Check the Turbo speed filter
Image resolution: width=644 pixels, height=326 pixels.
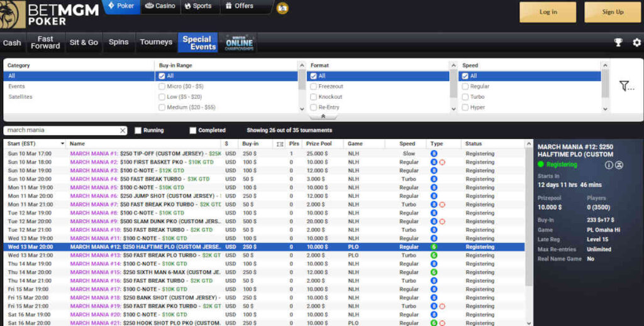coord(465,97)
